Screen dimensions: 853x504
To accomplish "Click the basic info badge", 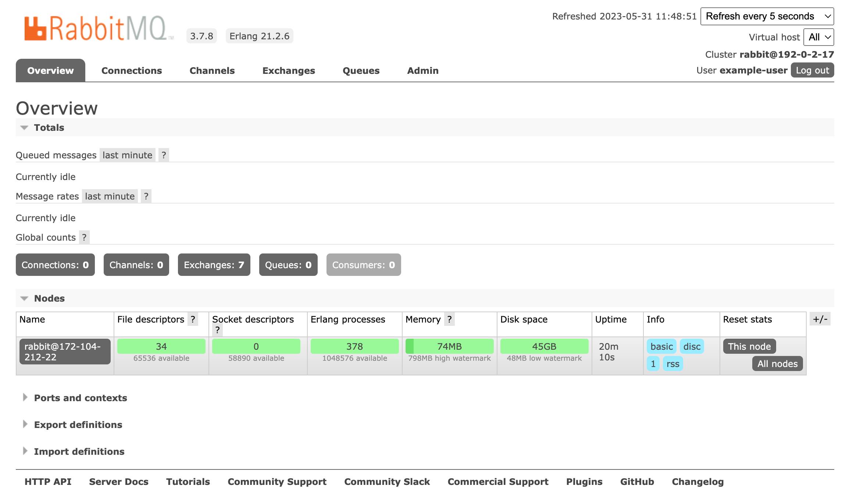I will point(661,346).
